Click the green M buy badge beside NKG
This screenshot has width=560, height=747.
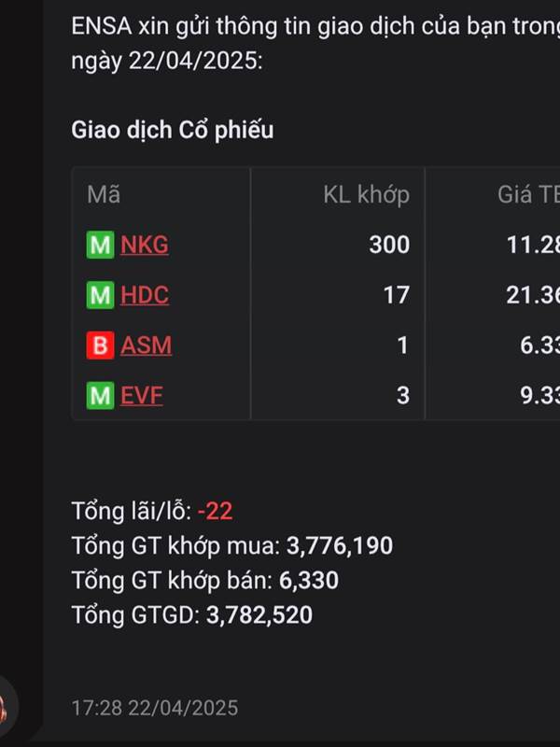click(100, 245)
